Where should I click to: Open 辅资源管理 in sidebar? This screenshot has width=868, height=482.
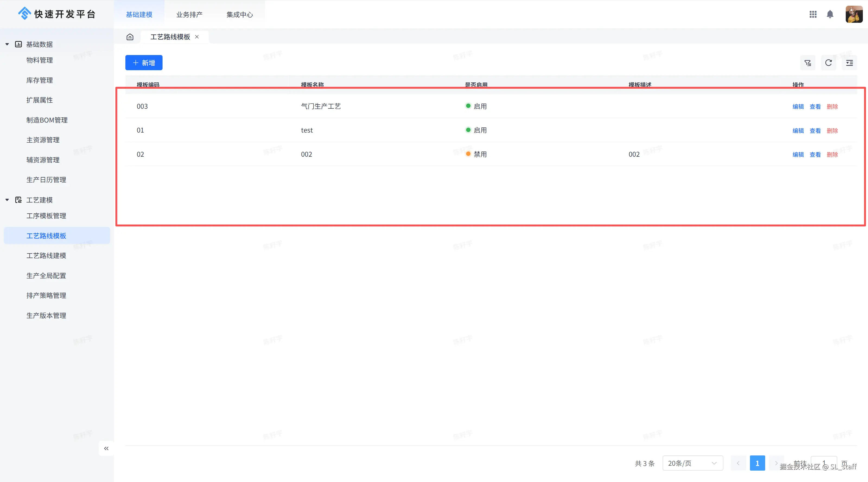(43, 160)
